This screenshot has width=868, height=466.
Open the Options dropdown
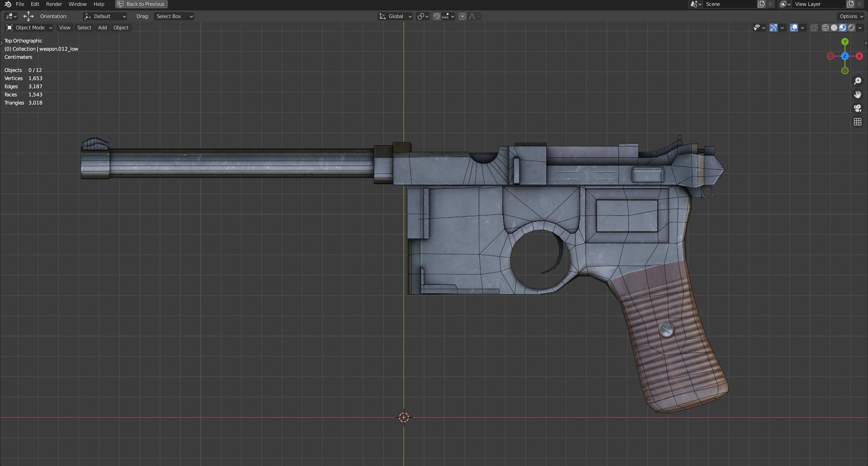851,16
